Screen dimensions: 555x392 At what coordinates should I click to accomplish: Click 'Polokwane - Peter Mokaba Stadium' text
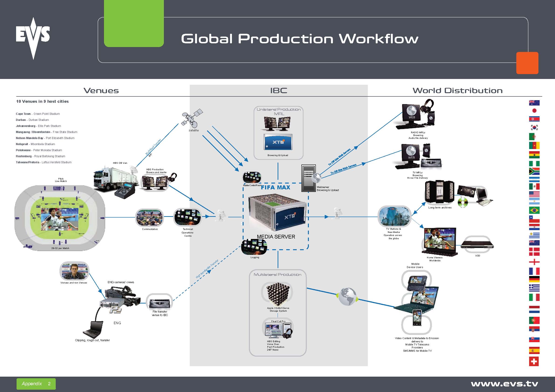coord(39,150)
